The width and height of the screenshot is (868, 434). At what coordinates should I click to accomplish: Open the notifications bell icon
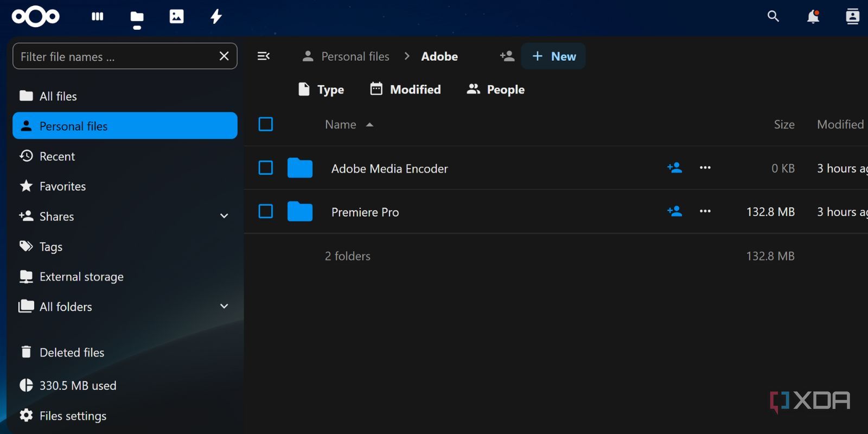[x=813, y=17]
